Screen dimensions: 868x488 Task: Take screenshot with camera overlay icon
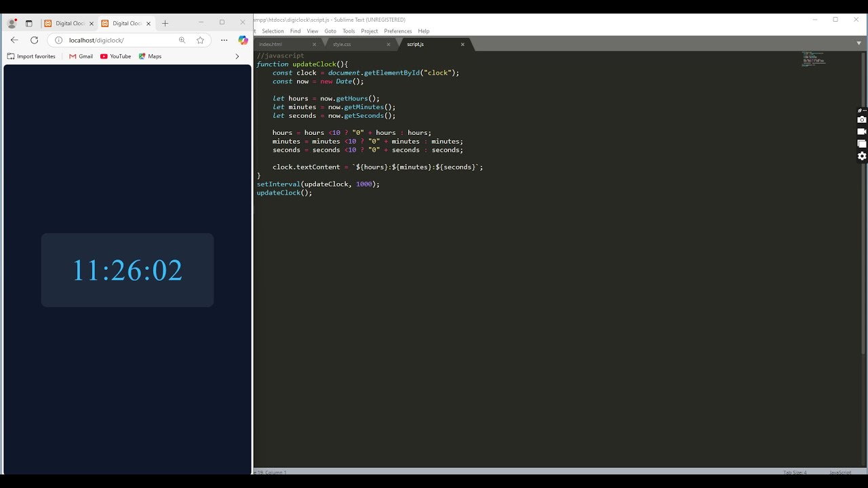(x=862, y=120)
